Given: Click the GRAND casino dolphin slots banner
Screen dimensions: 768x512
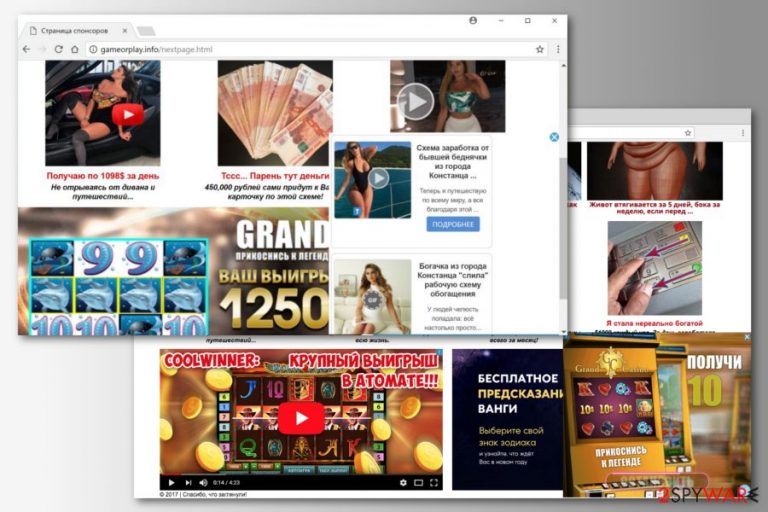Looking at the screenshot, I should click(x=173, y=271).
